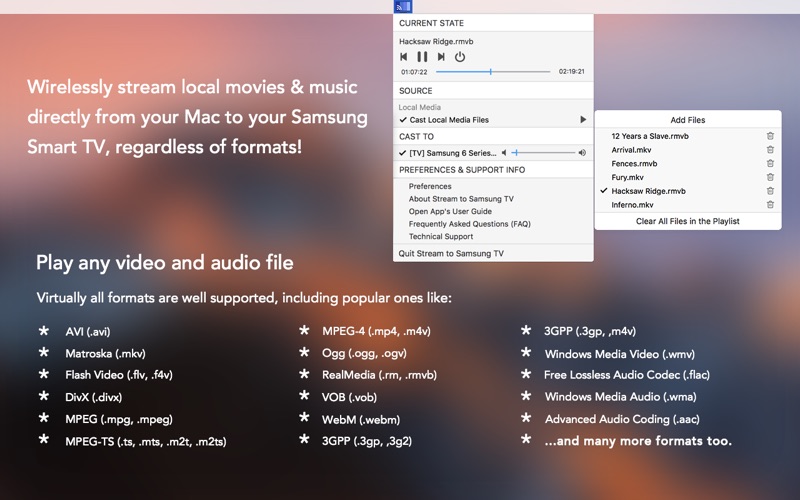Select the [TV] Samsung 6 Series device
The height and width of the screenshot is (500, 800).
point(453,153)
